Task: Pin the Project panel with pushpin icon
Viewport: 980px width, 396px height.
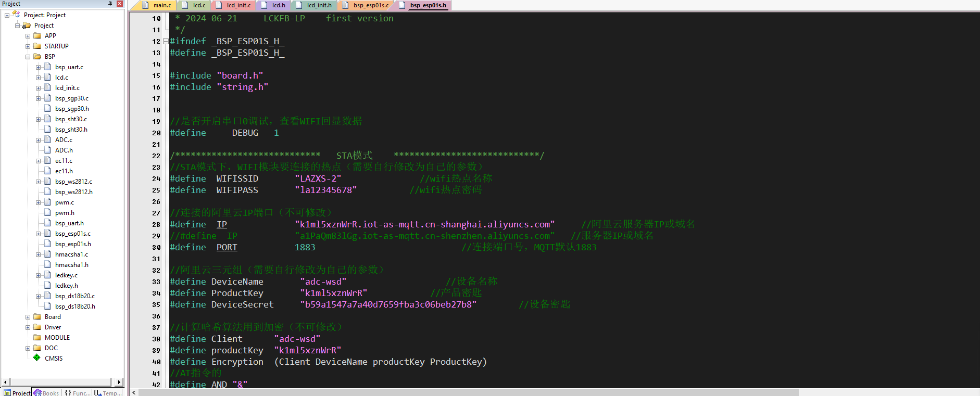Action: 110,4
